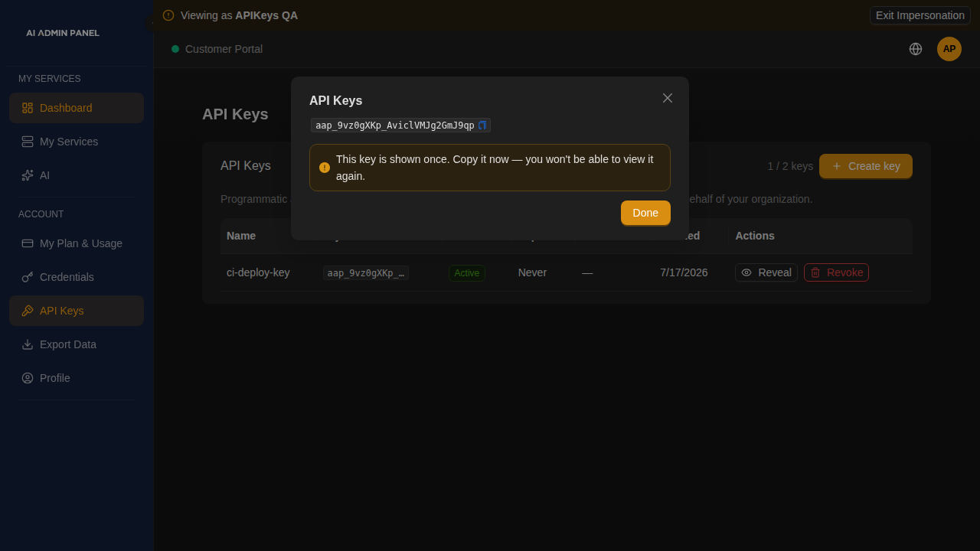The height and width of the screenshot is (551, 980).
Task: Revoke the ci-deploy-key key
Action: [x=836, y=272]
